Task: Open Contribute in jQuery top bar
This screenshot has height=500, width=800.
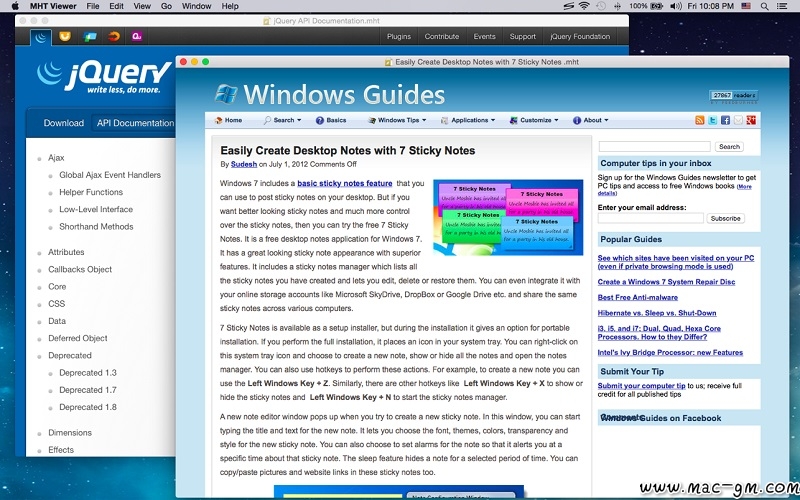Action: click(x=442, y=37)
